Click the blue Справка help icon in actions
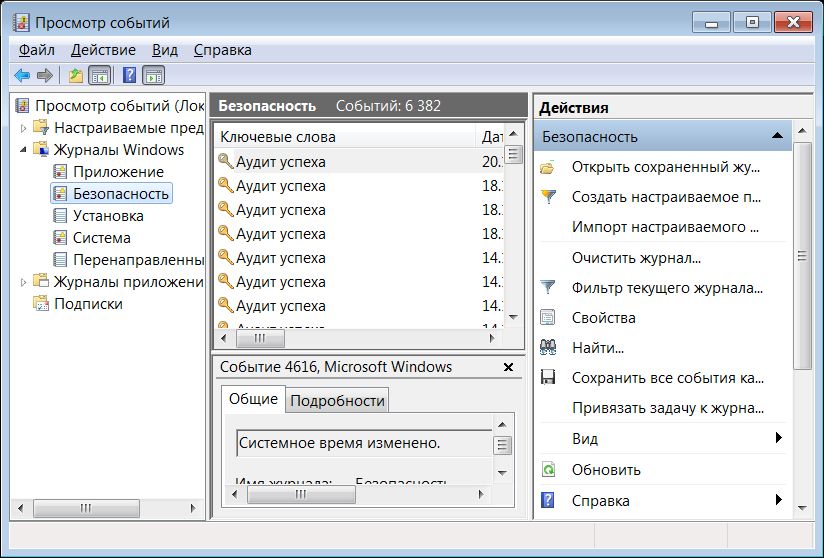This screenshot has width=824, height=558. (x=548, y=500)
